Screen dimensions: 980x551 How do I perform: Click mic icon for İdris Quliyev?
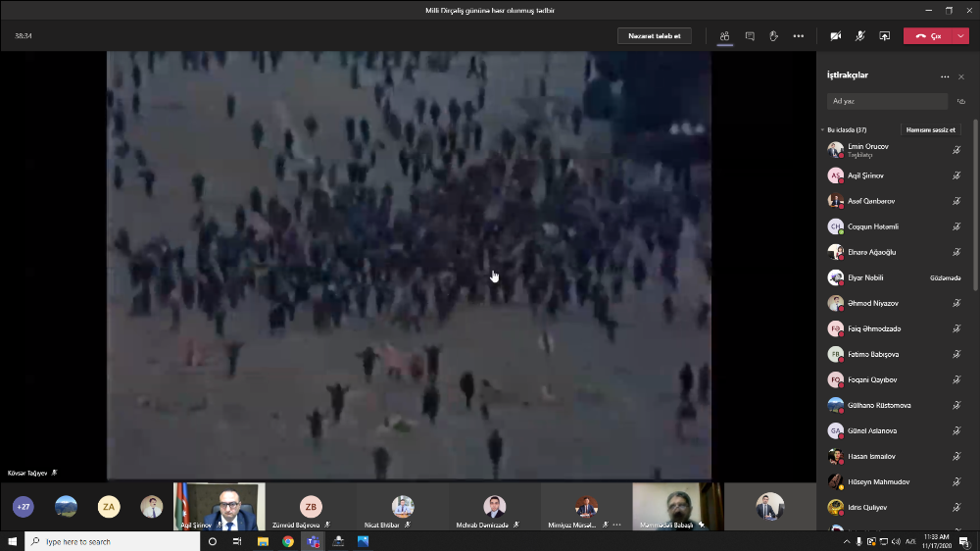coord(956,507)
